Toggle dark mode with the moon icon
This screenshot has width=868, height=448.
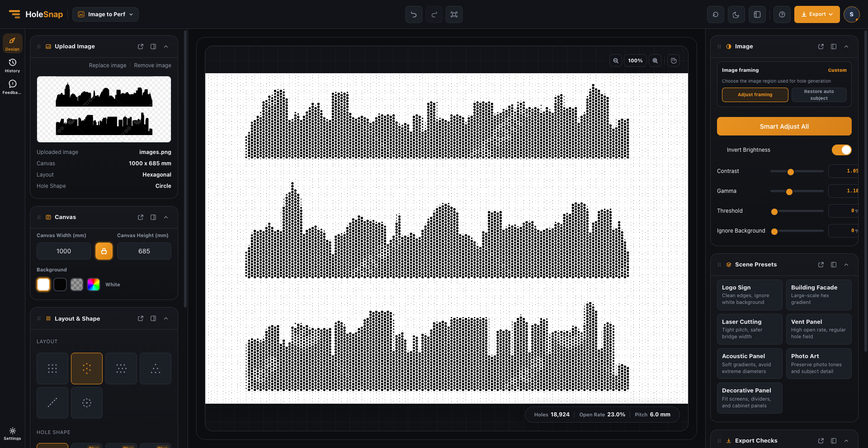point(736,14)
